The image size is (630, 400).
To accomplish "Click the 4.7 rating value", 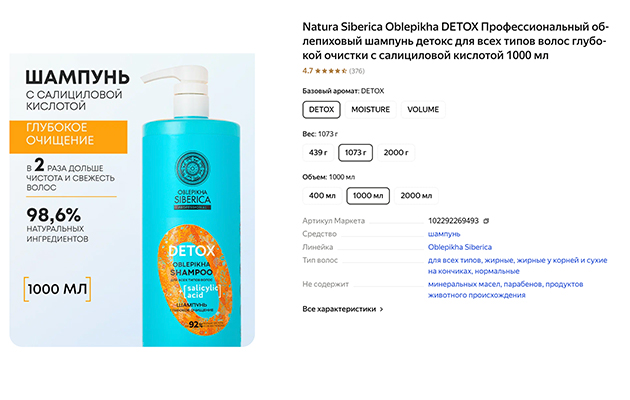I will (x=307, y=71).
